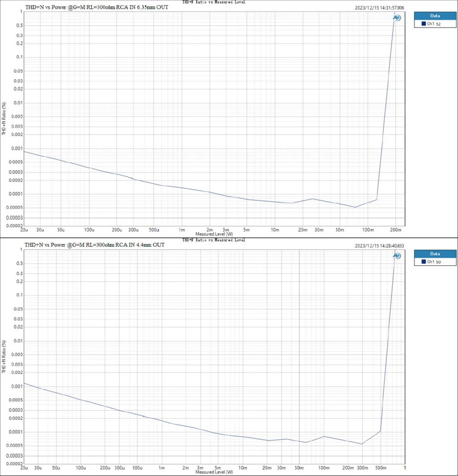Click the AP logo on the 6.35mm OUT graph
Image resolution: width=458 pixels, height=476 pixels.
click(x=397, y=18)
